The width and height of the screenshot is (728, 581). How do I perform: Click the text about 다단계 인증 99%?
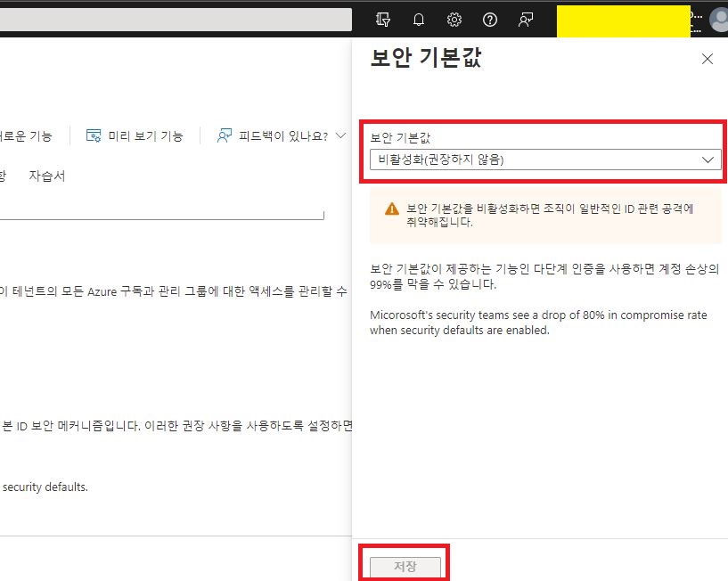point(544,276)
